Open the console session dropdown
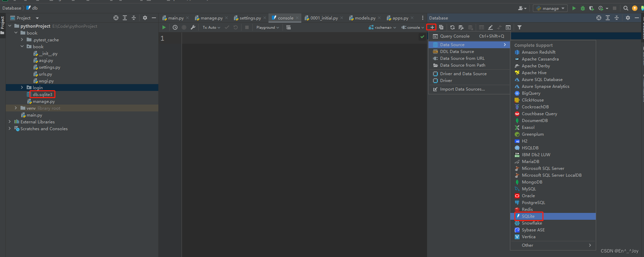This screenshot has width=644, height=257. (413, 27)
